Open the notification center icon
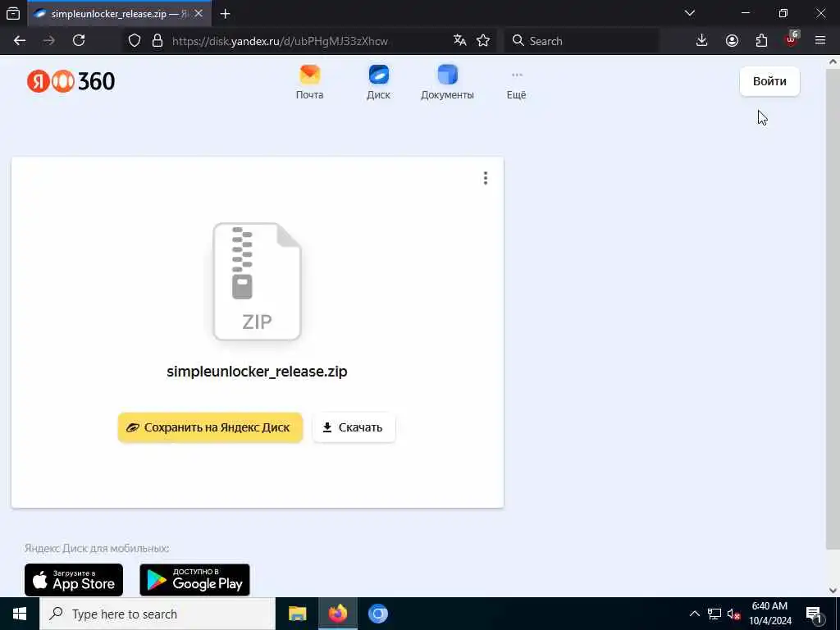Image resolution: width=840 pixels, height=630 pixels. pos(815,614)
